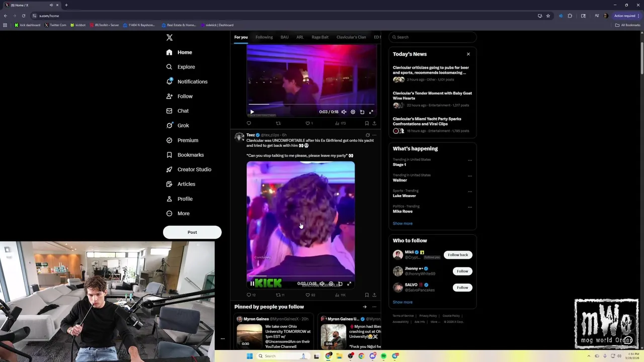
Task: Select the Rage Bait tab
Action: [x=320, y=37]
